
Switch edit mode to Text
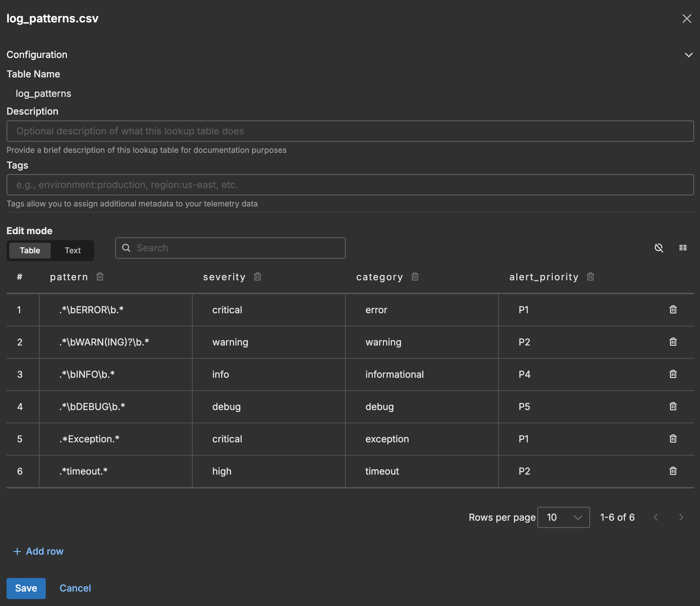[73, 250]
